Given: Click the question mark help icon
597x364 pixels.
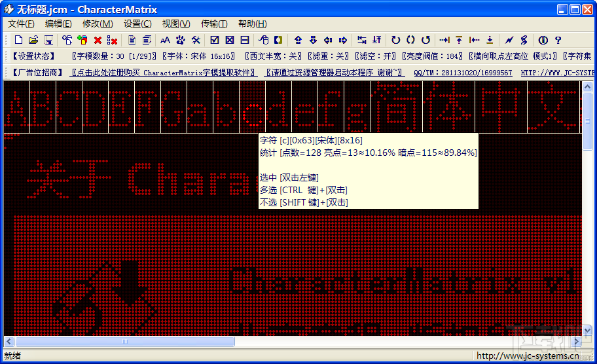Looking at the screenshot, I should (x=558, y=40).
